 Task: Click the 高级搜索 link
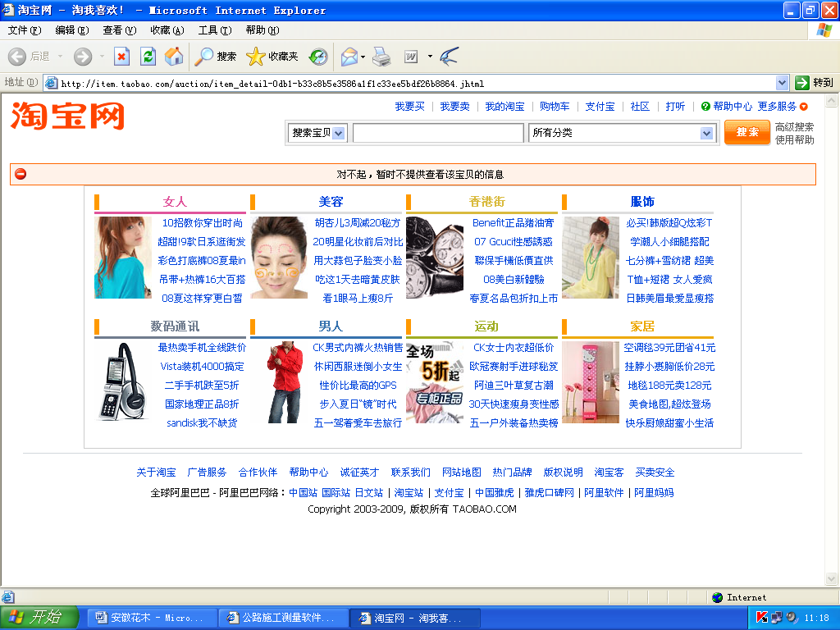point(794,127)
